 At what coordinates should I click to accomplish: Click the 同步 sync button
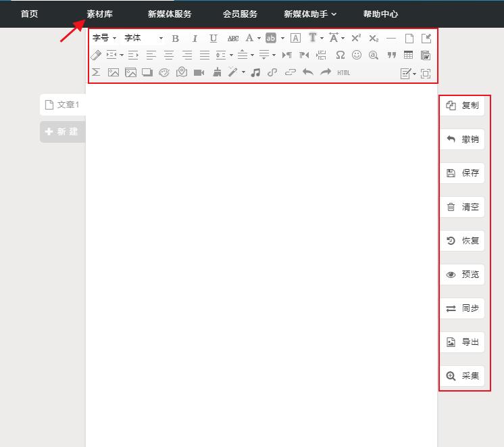coord(462,308)
